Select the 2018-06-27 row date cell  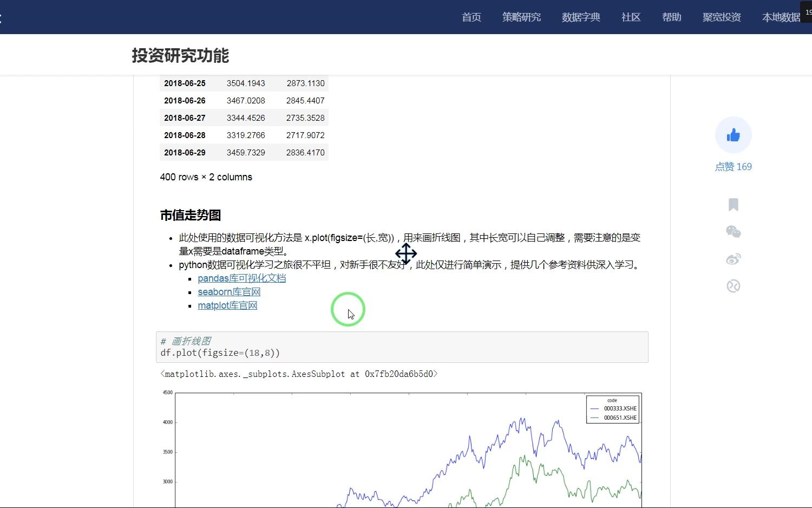(x=185, y=118)
